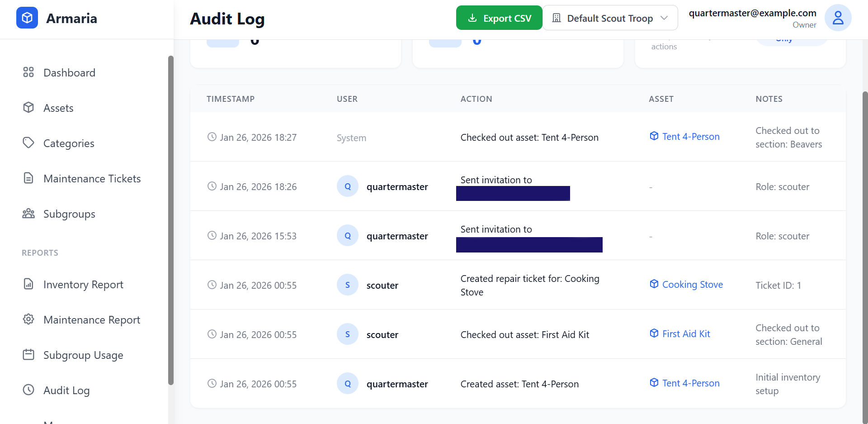Click the Armaria cube logo icon

(27, 18)
